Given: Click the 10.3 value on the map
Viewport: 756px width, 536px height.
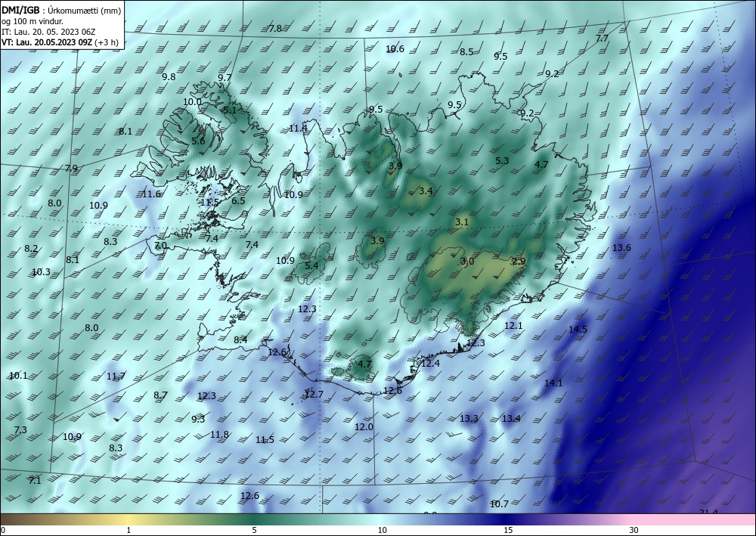Looking at the screenshot, I should click(x=41, y=272).
